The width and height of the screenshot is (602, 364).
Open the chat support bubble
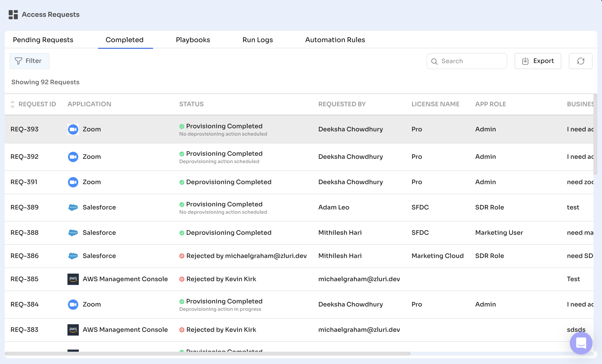coord(581,343)
